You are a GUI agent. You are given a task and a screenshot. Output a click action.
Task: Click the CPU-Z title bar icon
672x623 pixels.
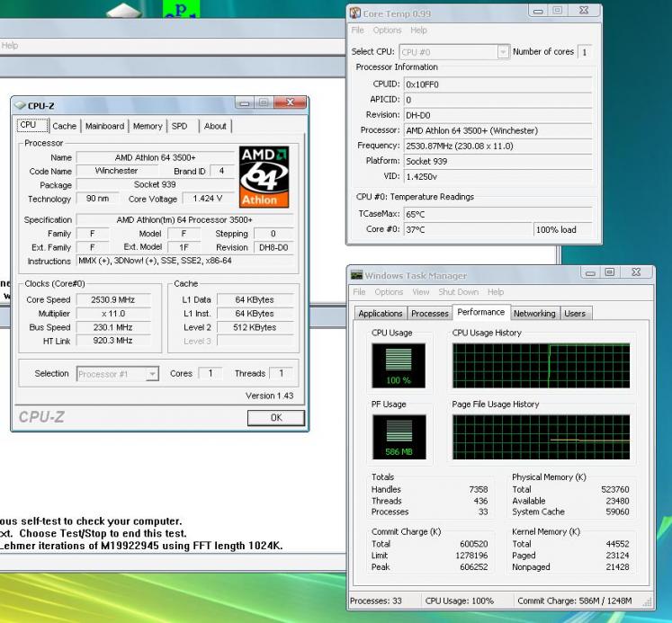pyautogui.click(x=20, y=105)
